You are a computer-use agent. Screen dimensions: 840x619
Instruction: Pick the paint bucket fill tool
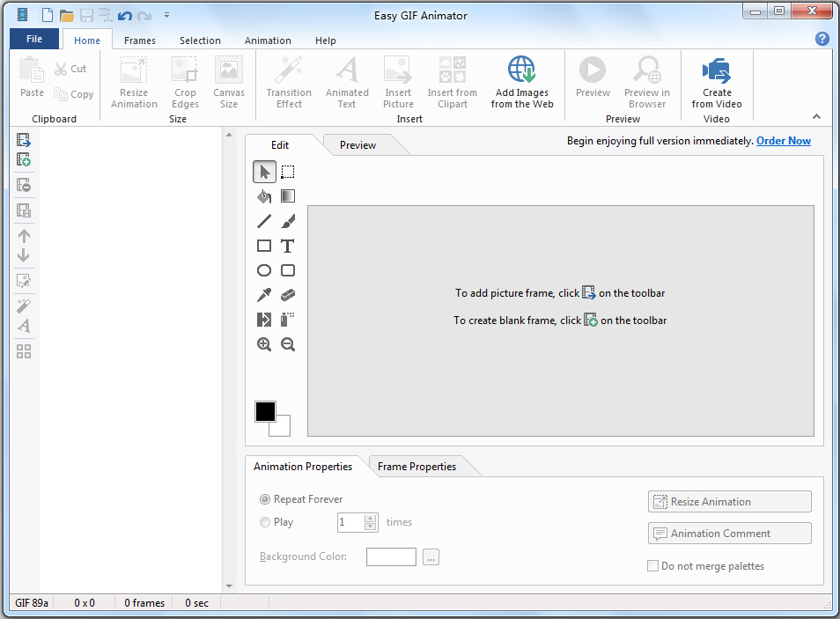pyautogui.click(x=264, y=196)
